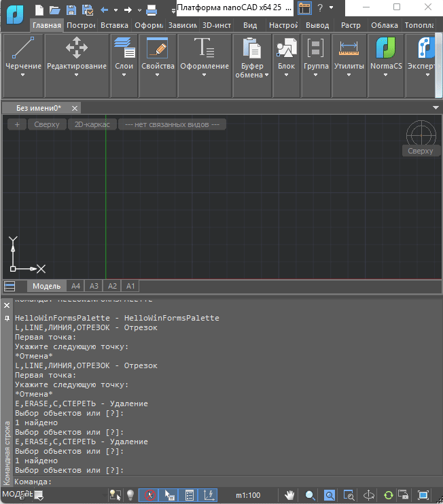The height and width of the screenshot is (504, 443).
Task: Select the A4 layout tab
Action: (x=75, y=286)
